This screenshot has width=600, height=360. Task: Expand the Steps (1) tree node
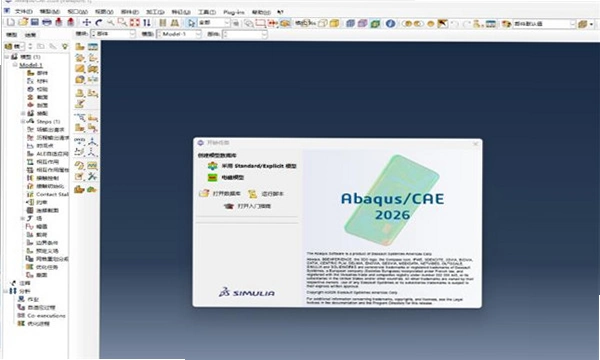(x=23, y=121)
